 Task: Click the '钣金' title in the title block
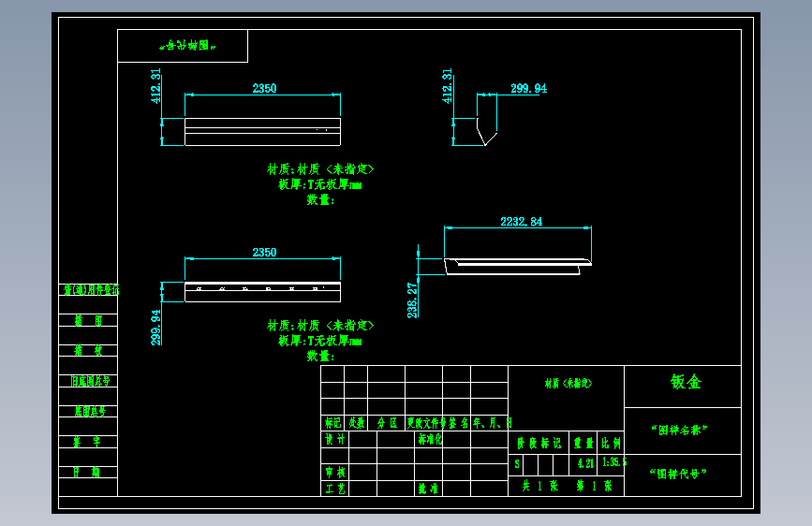[x=686, y=382]
